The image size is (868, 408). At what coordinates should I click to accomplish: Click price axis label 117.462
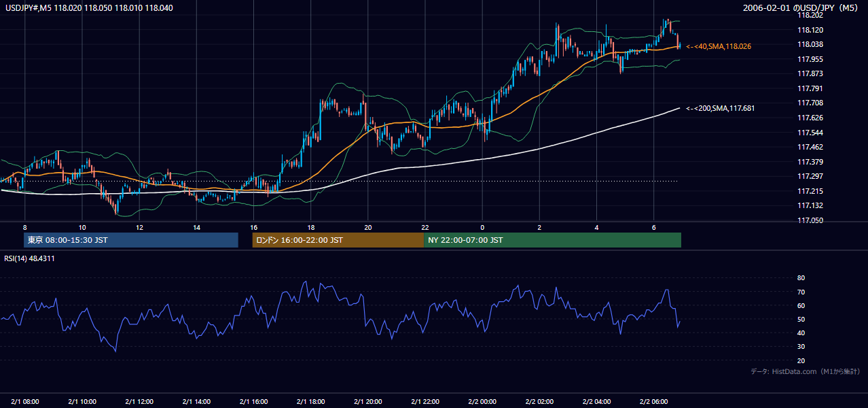[x=811, y=147]
